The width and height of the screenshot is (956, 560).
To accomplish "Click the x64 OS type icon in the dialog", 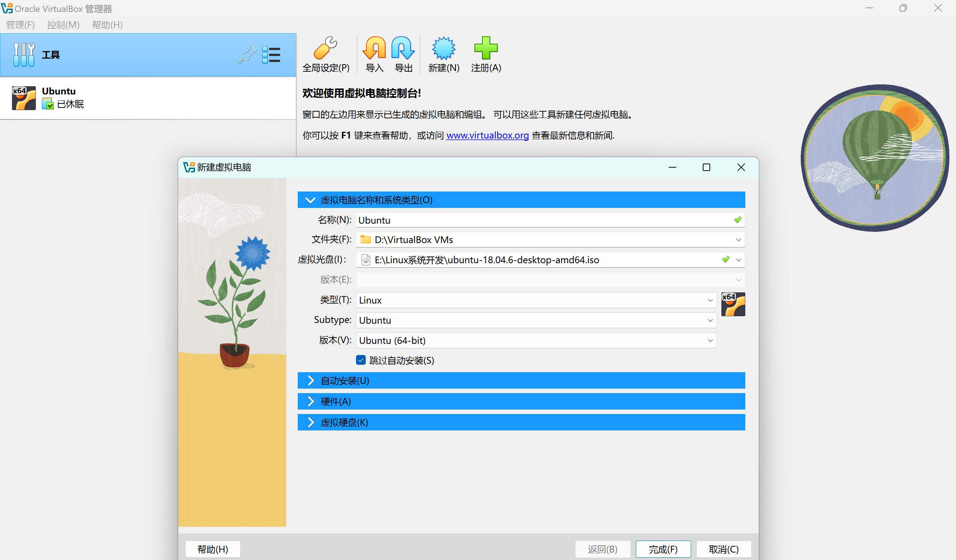I will (733, 304).
